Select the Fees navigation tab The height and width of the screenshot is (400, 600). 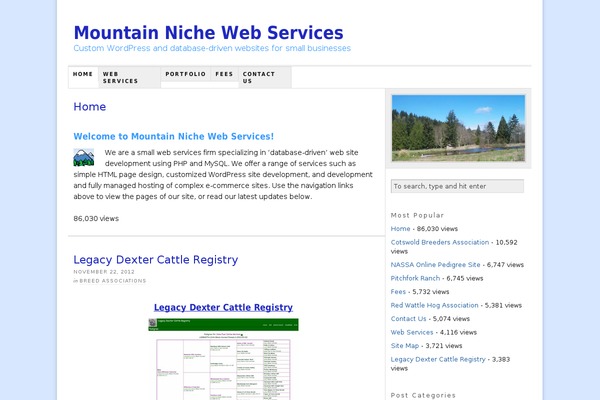(224, 74)
